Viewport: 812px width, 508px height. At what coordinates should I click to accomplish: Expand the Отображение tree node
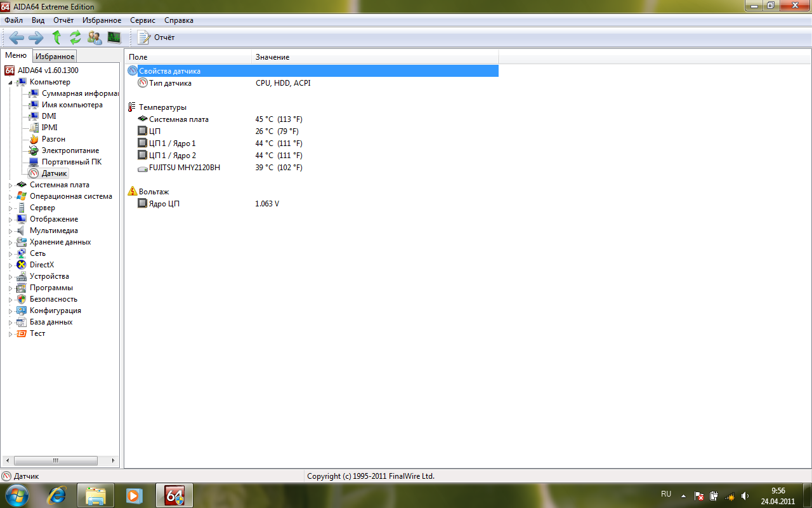pos(10,219)
